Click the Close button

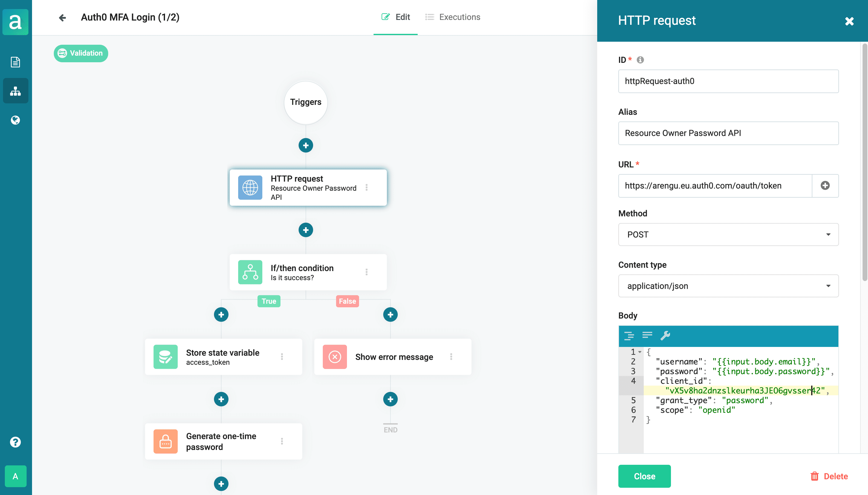point(644,476)
